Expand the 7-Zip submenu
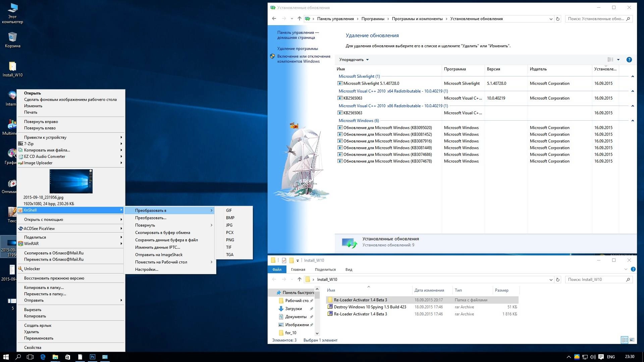The image size is (644, 362). [x=71, y=144]
